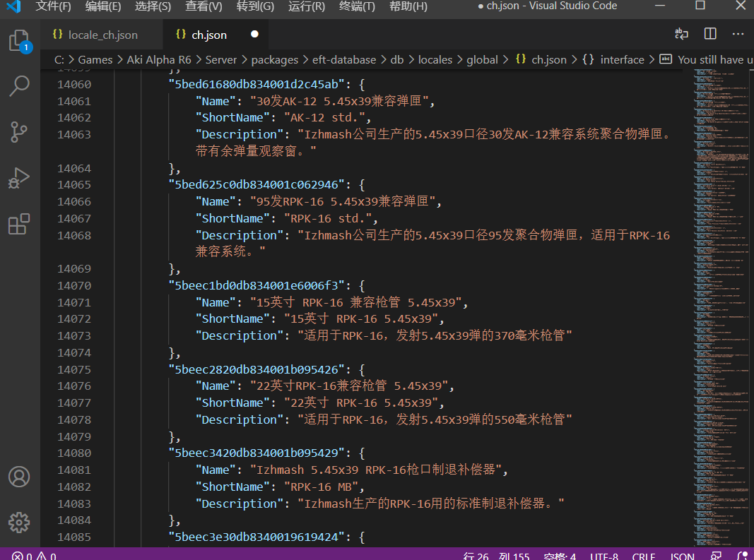This screenshot has height=560, width=754.
Task: Click the VS Code logo icon
Action: pos(13,6)
